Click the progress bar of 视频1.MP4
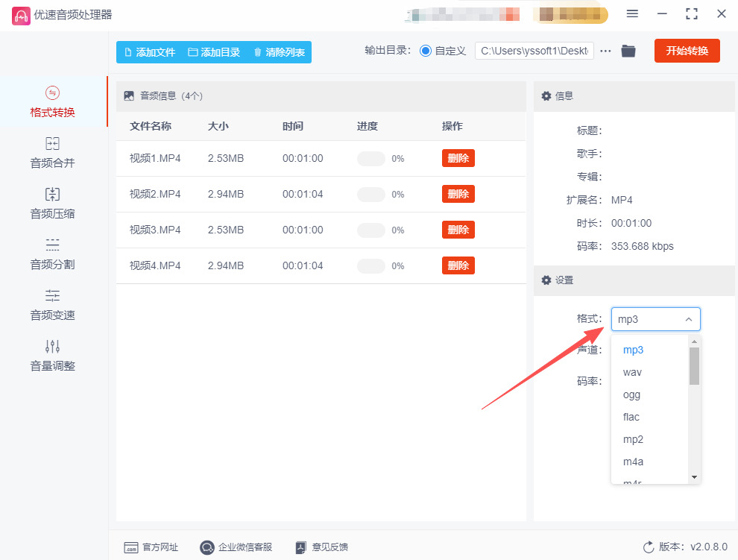 point(371,159)
